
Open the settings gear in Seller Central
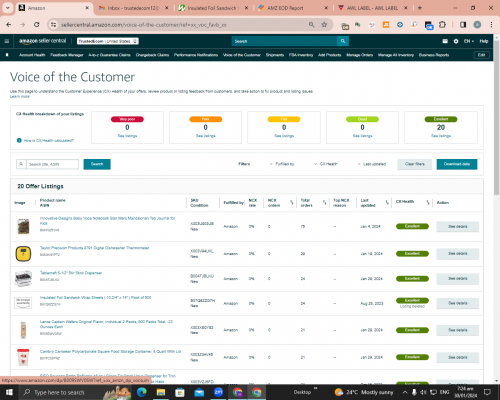(456, 41)
